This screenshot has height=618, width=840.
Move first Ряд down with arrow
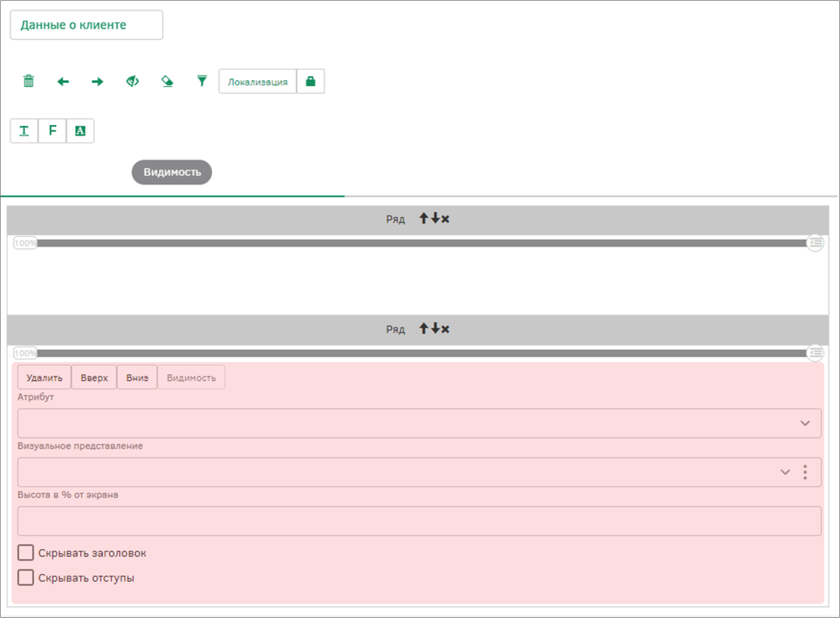tap(435, 218)
